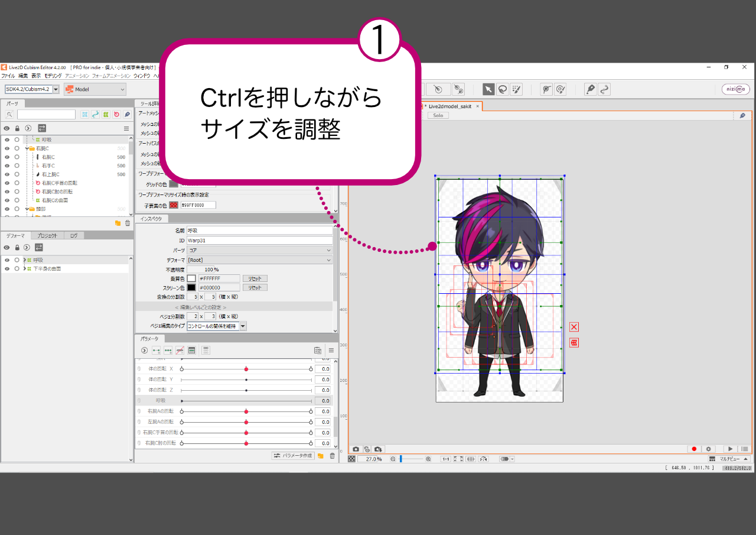Click the art mesh creation icon in Parts panel
This screenshot has height=535, width=756.
pos(84,114)
